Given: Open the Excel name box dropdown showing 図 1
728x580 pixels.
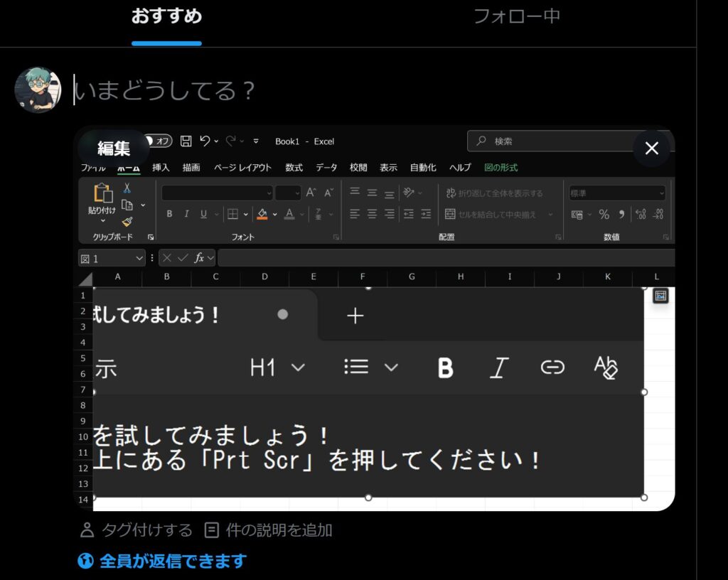Looking at the screenshot, I should (x=138, y=259).
